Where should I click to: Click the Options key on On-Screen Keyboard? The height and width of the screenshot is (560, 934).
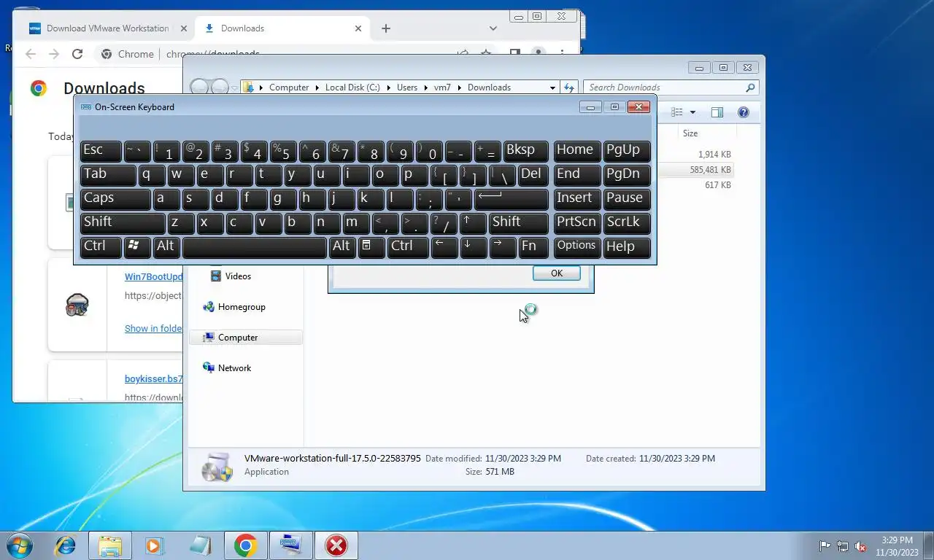[x=577, y=246]
